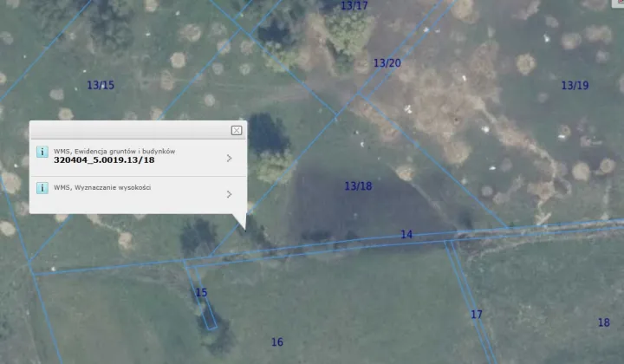Click parcel label 13/17 on map
Image resolution: width=624 pixels, height=364 pixels.
354,5
